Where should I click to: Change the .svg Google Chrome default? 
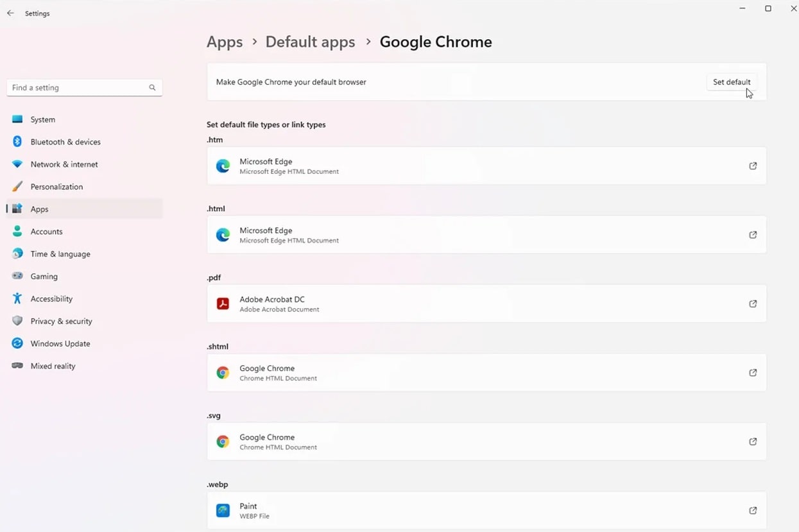(x=486, y=442)
